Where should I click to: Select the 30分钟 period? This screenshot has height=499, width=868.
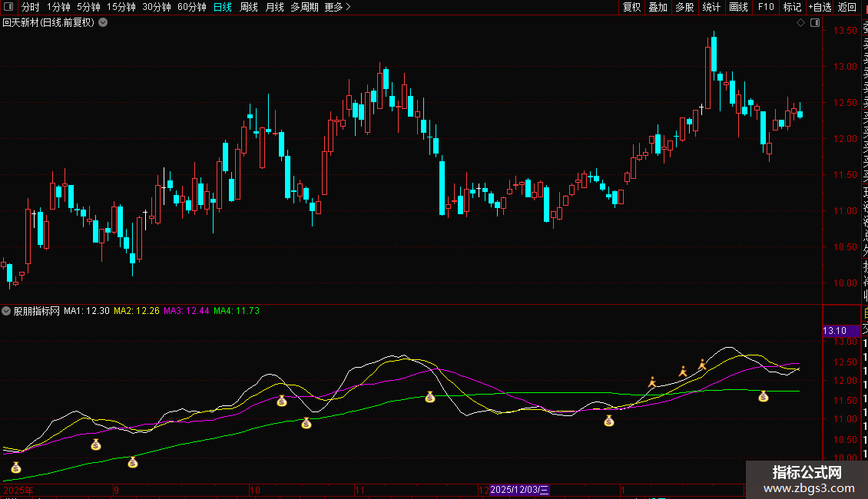coord(157,7)
